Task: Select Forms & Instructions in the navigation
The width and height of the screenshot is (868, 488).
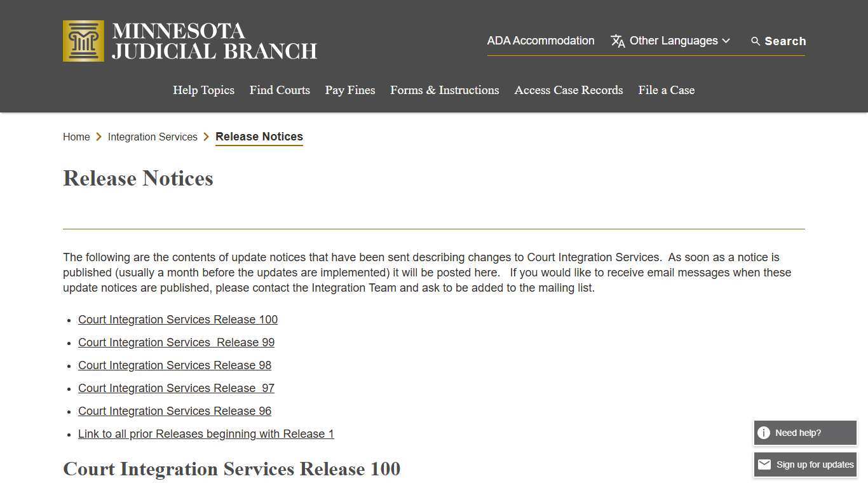Action: click(x=444, y=90)
